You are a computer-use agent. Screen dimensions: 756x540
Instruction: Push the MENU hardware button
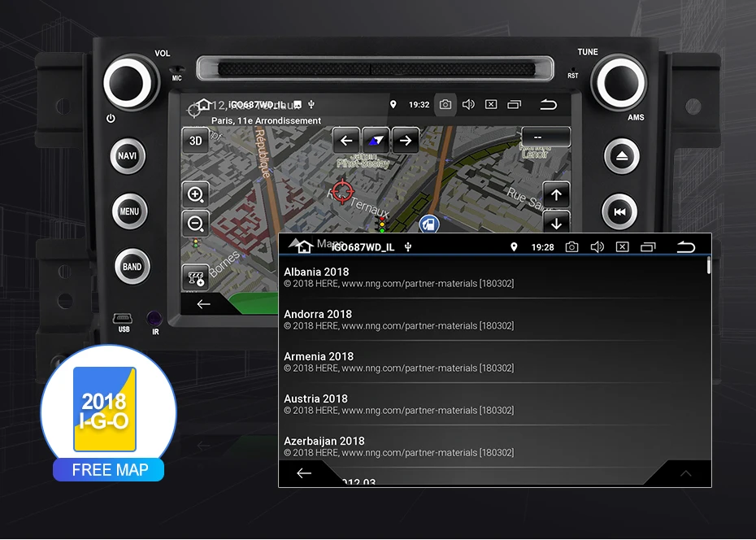tap(130, 211)
